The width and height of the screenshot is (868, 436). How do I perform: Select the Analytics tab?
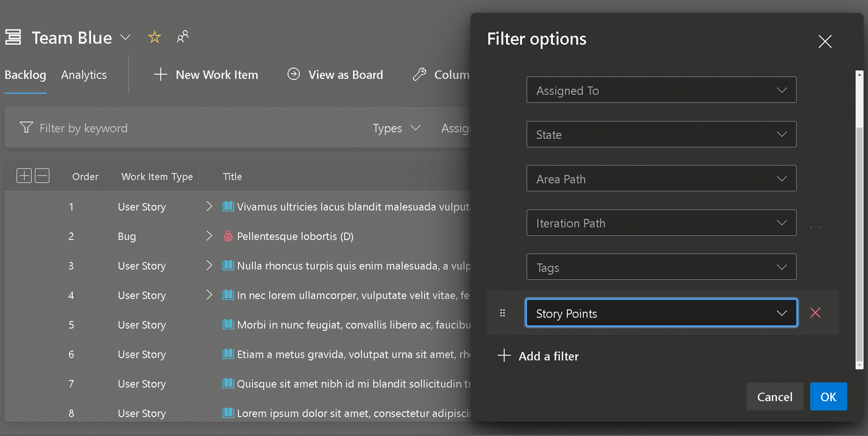84,74
